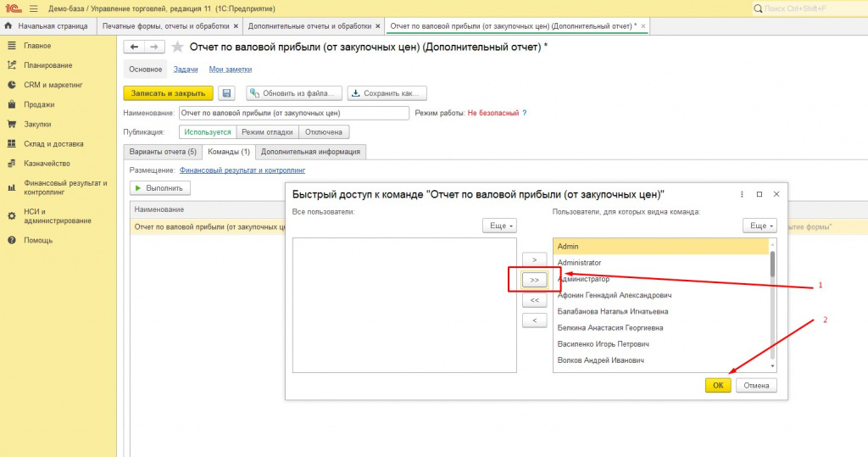The width and height of the screenshot is (868, 457).
Task: Click the forward arrow navigation button
Action: [154, 47]
